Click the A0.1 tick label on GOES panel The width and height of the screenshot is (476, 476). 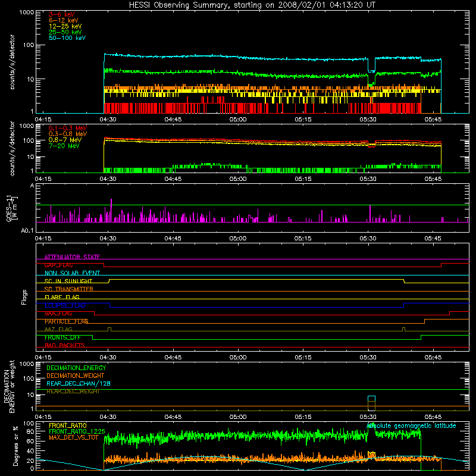click(27, 231)
